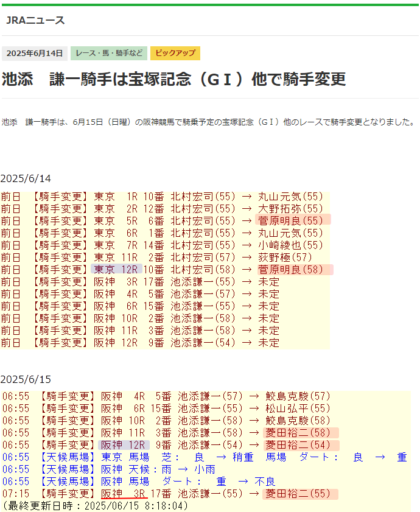The width and height of the screenshot is (420, 512).
Task: Click 鮫島克駿(58) in 阪神 10R row
Action: (x=298, y=421)
